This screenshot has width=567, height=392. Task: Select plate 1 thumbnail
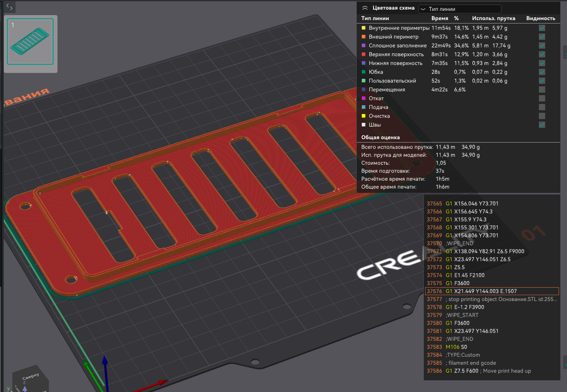30,42
